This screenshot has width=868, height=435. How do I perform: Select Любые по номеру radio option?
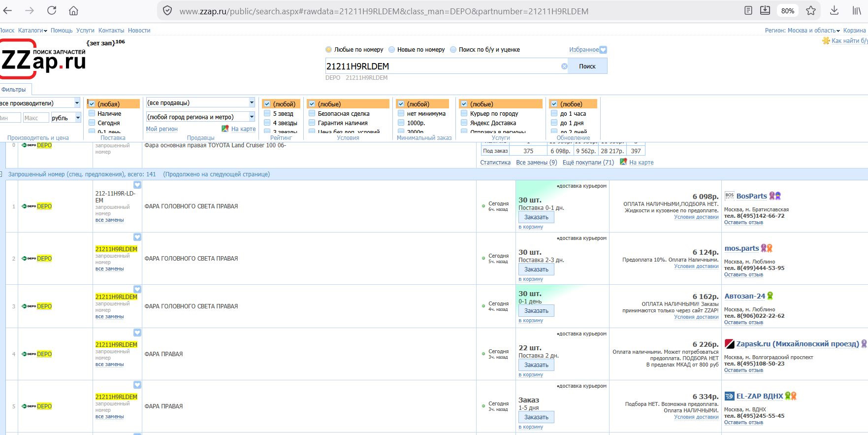click(328, 50)
